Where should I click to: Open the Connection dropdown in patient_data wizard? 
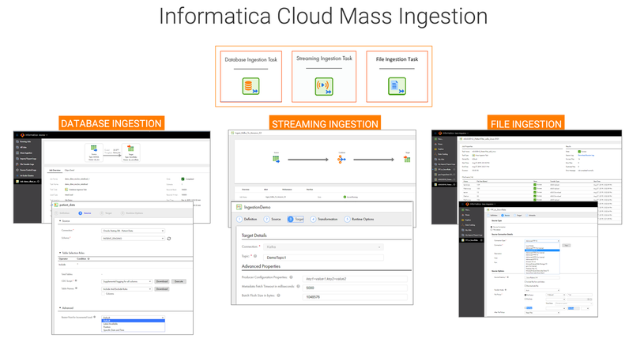click(x=133, y=231)
